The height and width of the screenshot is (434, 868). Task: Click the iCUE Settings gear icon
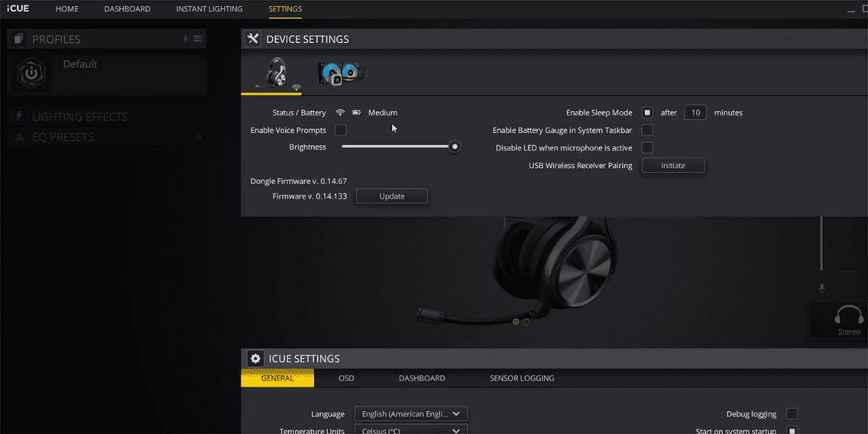coord(255,358)
